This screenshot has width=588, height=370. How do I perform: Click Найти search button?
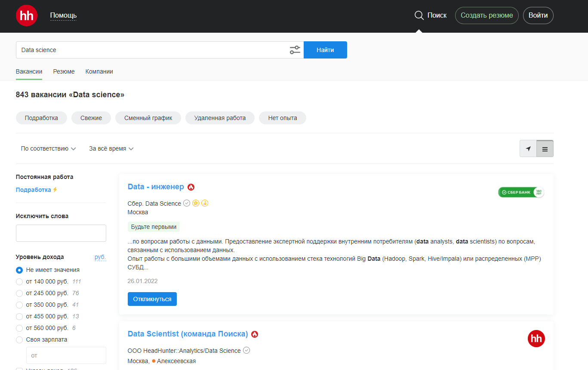point(325,50)
